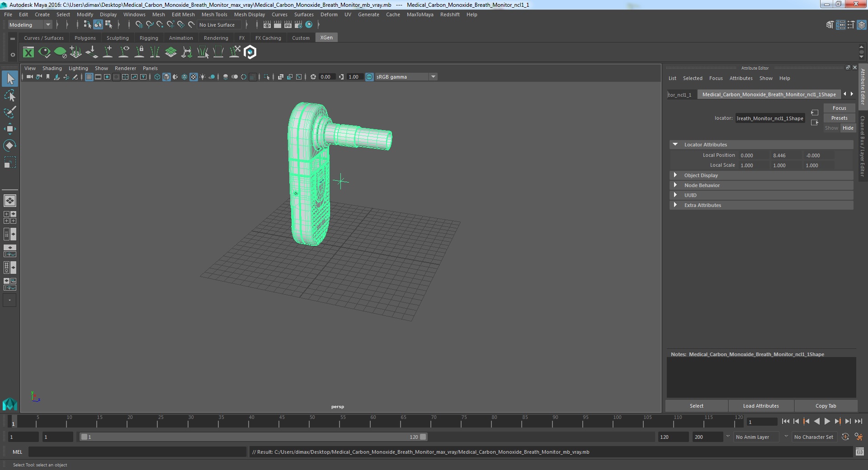Select the Rotate tool in left toolbox

tap(9, 146)
